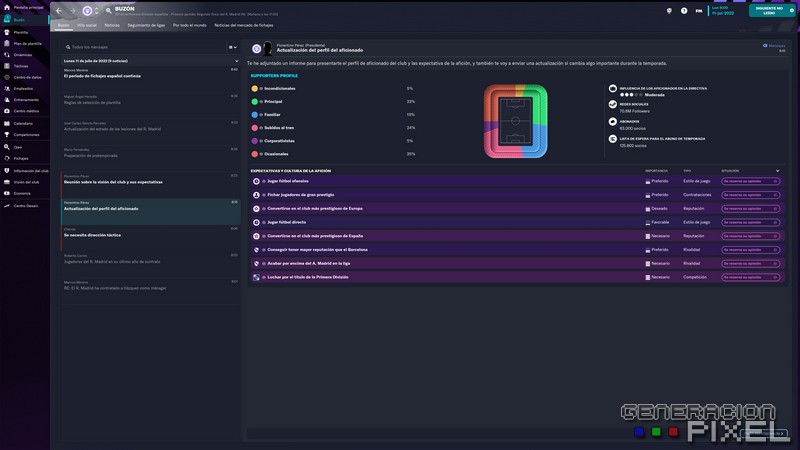Click the Todos los mensajes search field
This screenshot has width=800, height=450.
pos(145,47)
